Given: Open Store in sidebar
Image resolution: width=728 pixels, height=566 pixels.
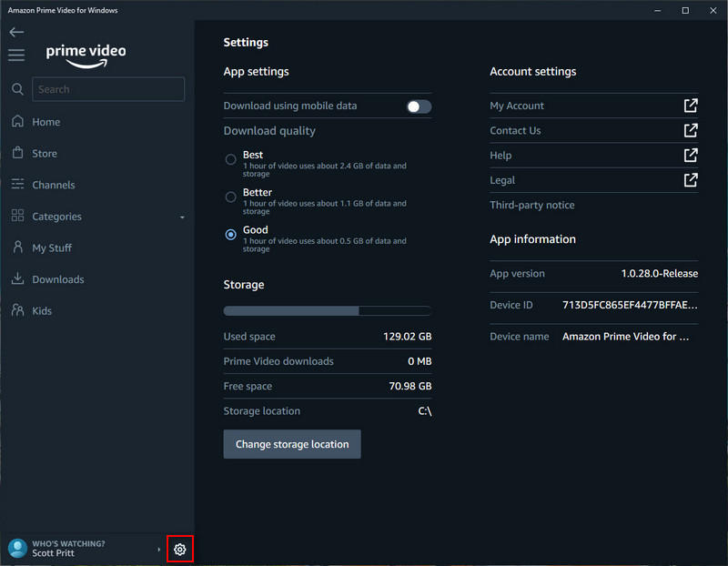Looking at the screenshot, I should click(x=45, y=153).
